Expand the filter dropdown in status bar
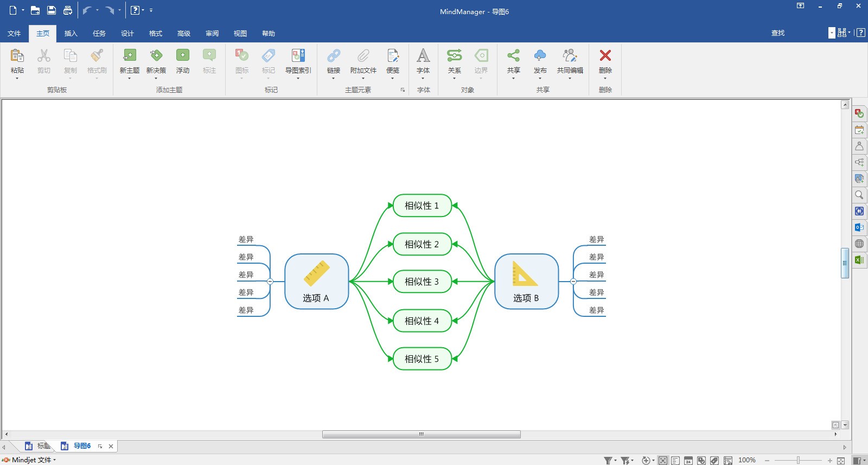The width and height of the screenshot is (868, 465). pyautogui.click(x=615, y=461)
